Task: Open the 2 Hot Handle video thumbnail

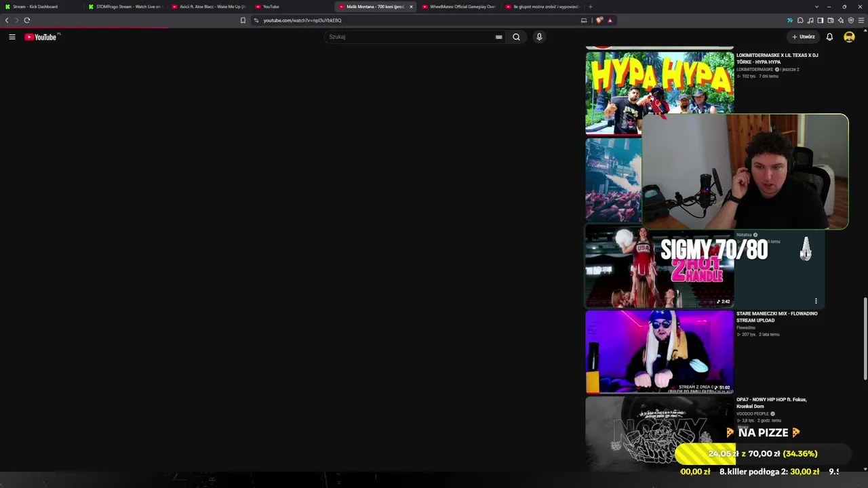Action: (659, 266)
